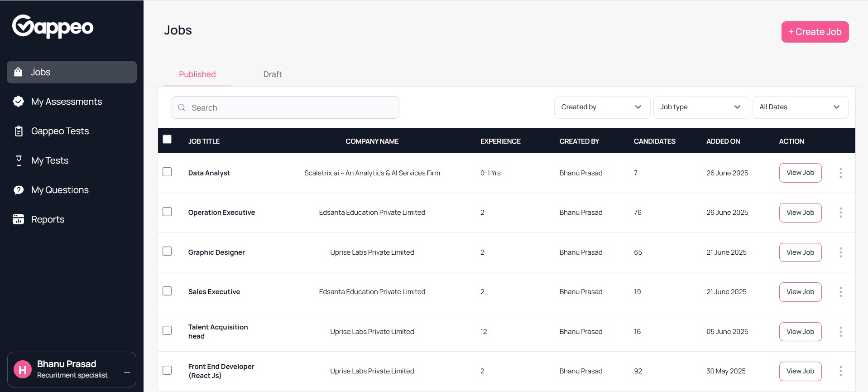Open more options for Talent Acquisition head row
The width and height of the screenshot is (868, 392).
[840, 332]
